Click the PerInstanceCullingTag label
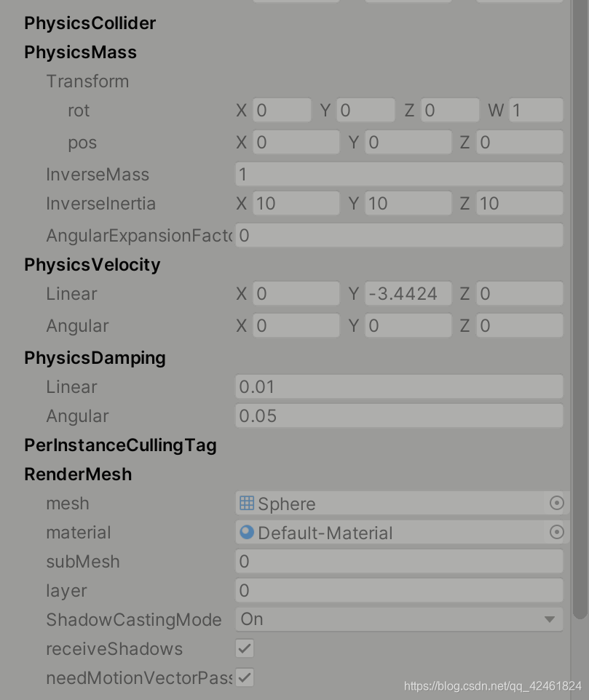 pyautogui.click(x=119, y=445)
